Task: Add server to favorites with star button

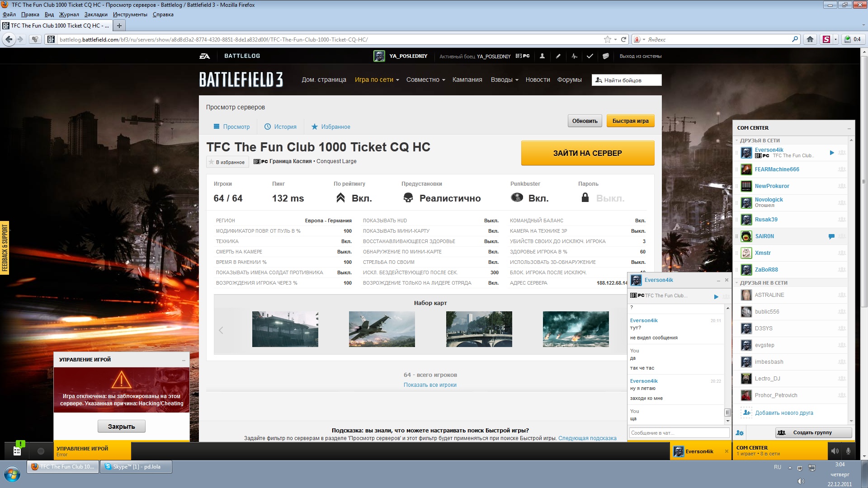Action: (227, 162)
